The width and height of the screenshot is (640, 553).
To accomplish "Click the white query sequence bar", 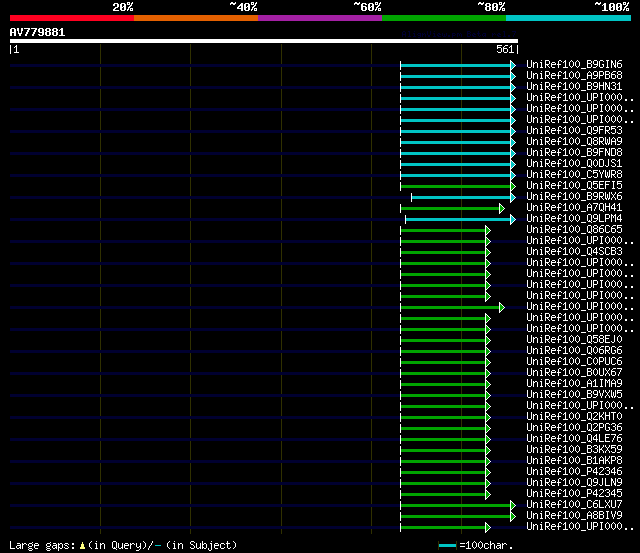I will tap(264, 41).
